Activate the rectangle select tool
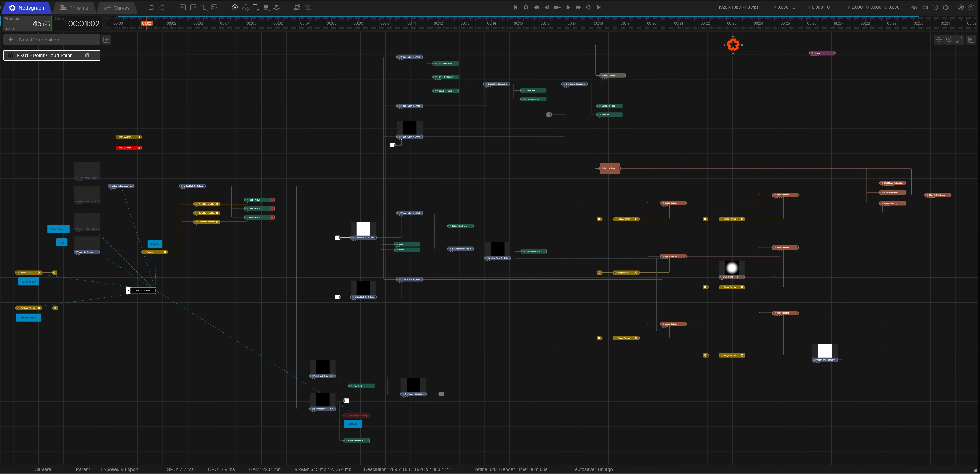 256,7
